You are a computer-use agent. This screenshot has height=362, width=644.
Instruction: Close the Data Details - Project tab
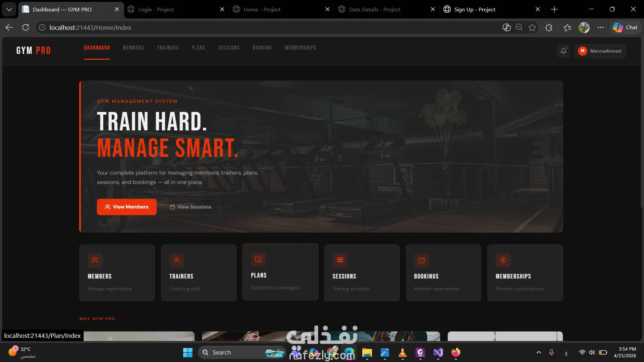click(x=433, y=9)
